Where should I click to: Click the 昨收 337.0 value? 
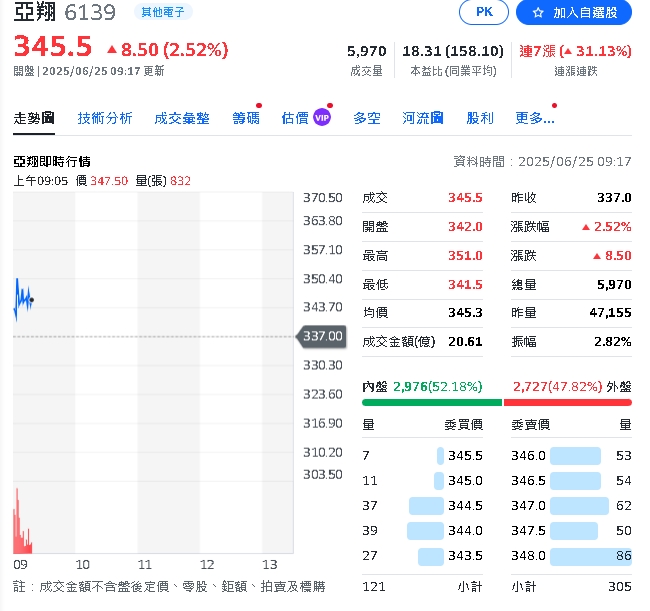click(x=614, y=198)
